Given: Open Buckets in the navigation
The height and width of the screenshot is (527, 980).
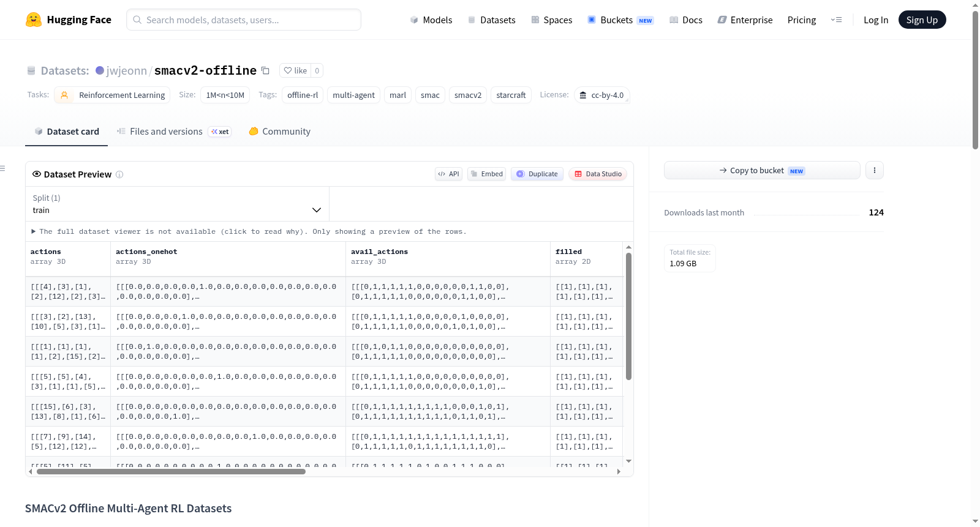Looking at the screenshot, I should (x=620, y=20).
